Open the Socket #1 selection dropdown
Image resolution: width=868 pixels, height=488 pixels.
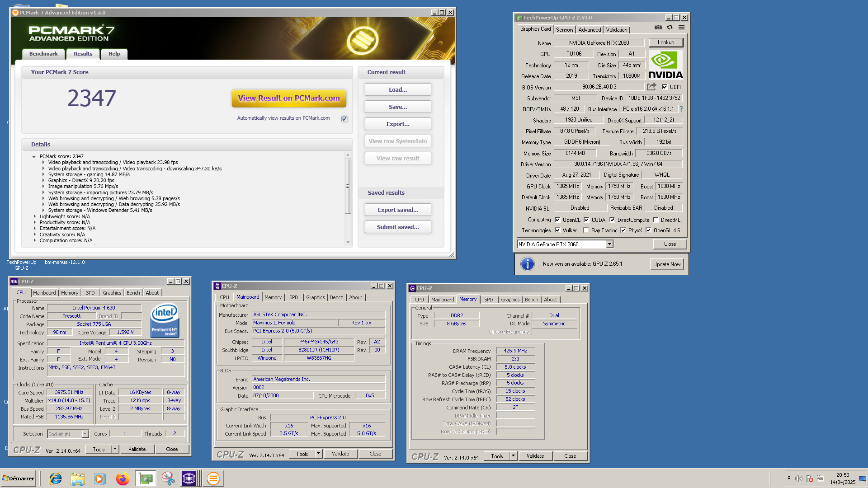85,434
